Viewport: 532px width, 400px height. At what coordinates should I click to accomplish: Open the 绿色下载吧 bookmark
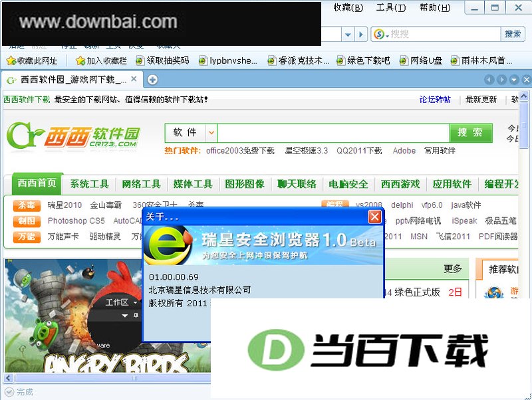coord(363,60)
